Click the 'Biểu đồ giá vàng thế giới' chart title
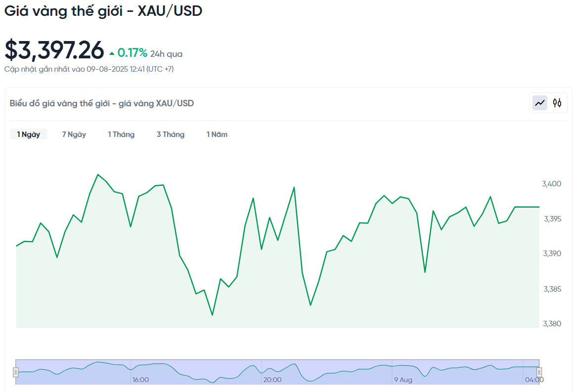The height and width of the screenshot is (392, 573). click(x=101, y=103)
